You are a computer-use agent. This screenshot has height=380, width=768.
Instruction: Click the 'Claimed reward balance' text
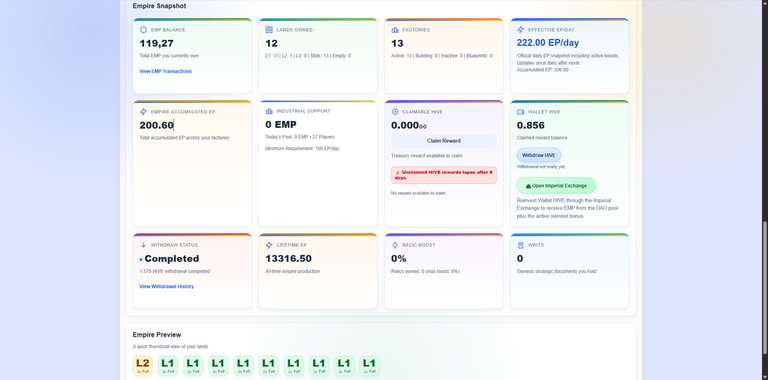point(541,138)
